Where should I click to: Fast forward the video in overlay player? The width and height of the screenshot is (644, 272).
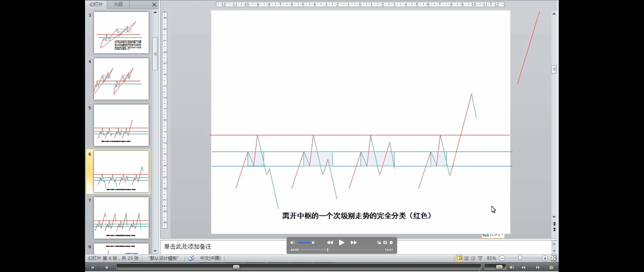[x=354, y=243]
